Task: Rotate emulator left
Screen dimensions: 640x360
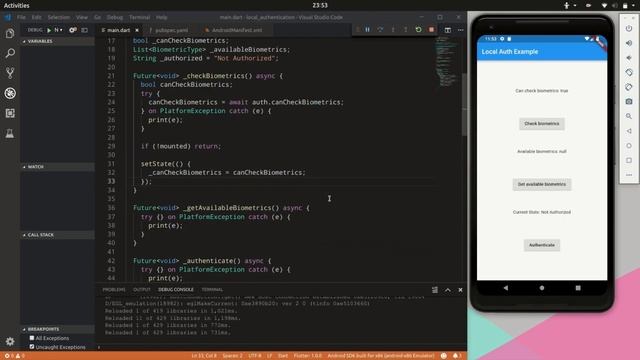Action: coord(629,73)
